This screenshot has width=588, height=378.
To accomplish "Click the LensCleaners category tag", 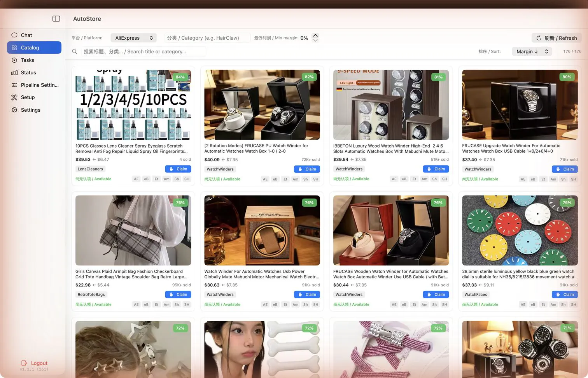I will (x=90, y=169).
